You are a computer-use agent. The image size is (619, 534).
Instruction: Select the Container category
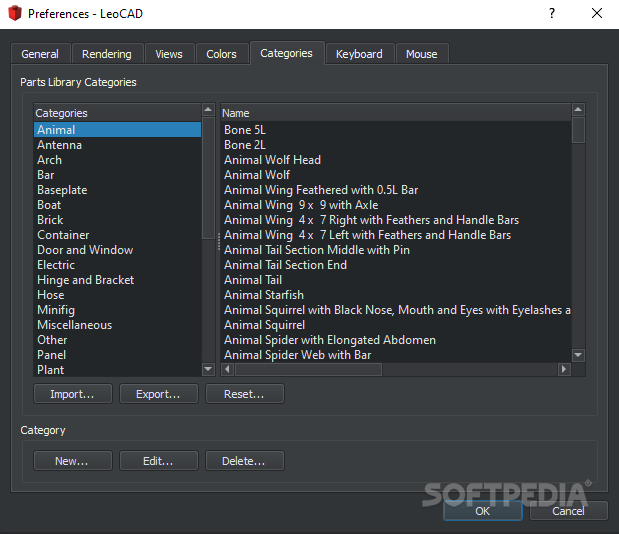coord(118,235)
